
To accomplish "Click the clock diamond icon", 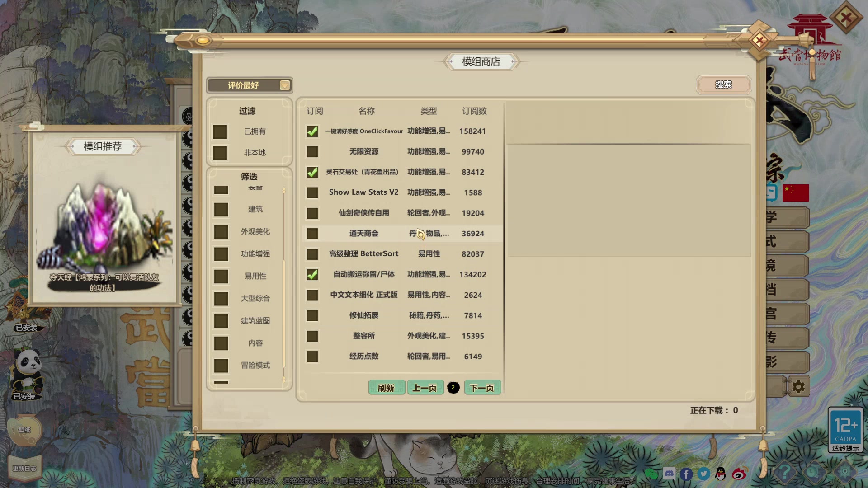I will tap(814, 472).
